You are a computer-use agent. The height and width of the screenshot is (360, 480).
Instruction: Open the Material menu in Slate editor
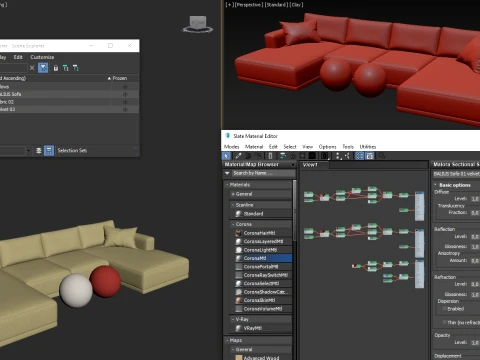[x=254, y=147]
